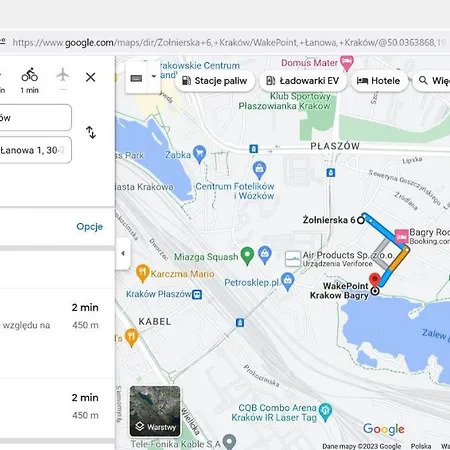Click the Karczma Mario restaurant pin
The height and width of the screenshot is (450, 450).
coord(142,274)
